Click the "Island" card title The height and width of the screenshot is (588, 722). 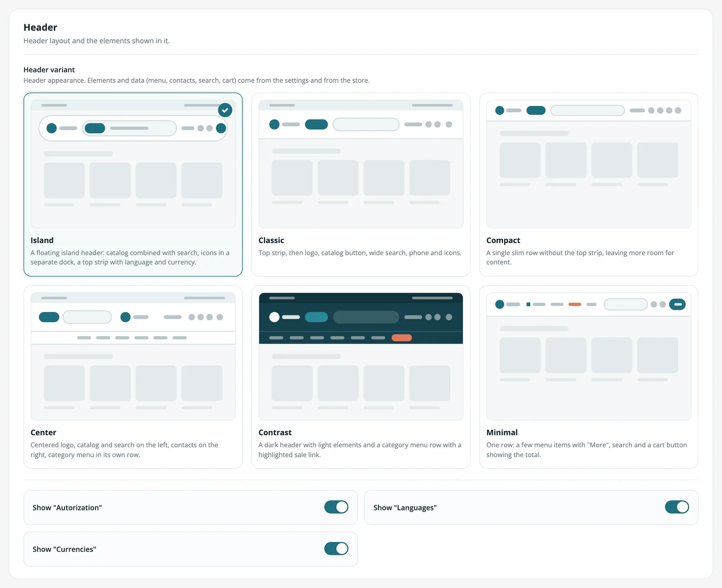coord(42,240)
